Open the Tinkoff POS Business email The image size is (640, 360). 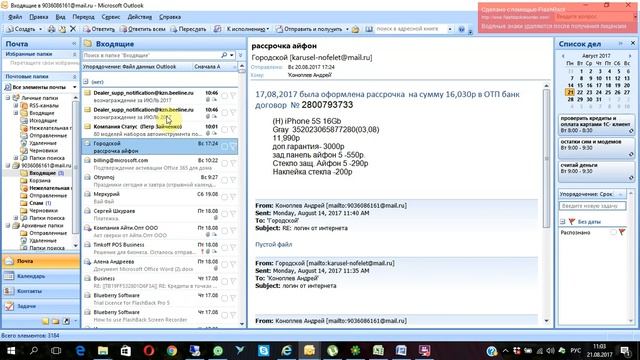click(x=160, y=248)
